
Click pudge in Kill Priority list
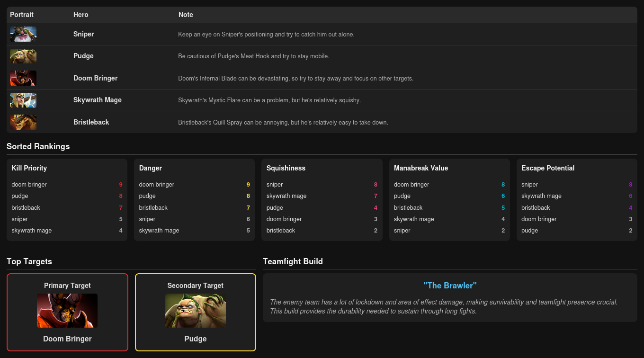20,196
